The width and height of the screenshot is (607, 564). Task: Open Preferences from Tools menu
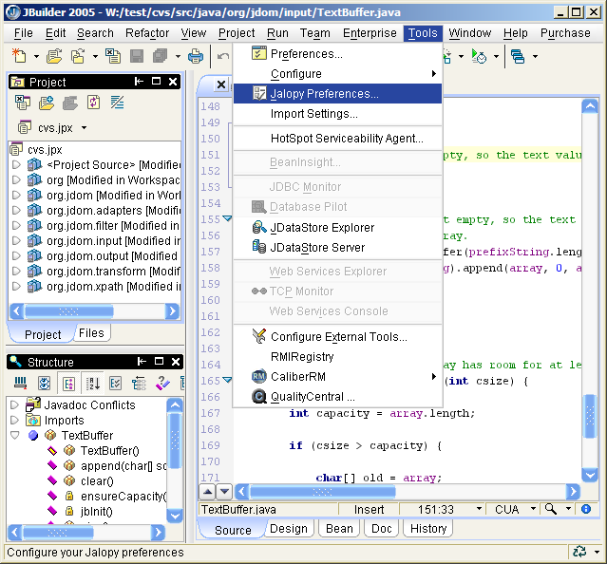click(x=338, y=53)
